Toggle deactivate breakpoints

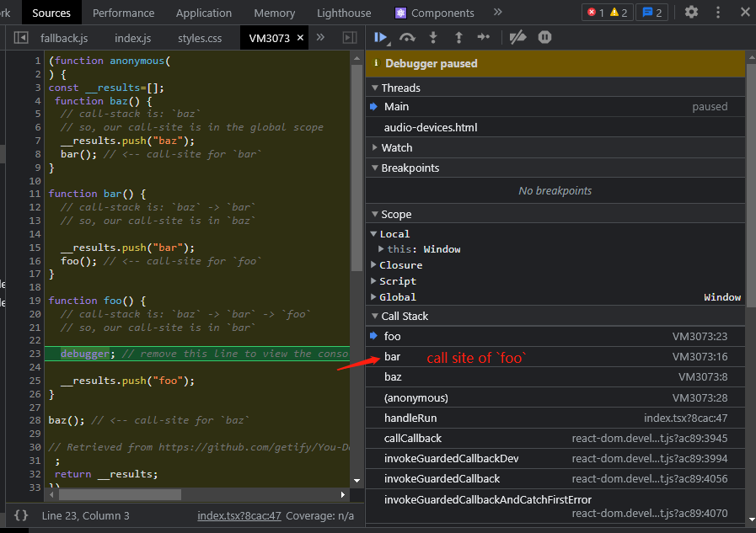[x=518, y=37]
